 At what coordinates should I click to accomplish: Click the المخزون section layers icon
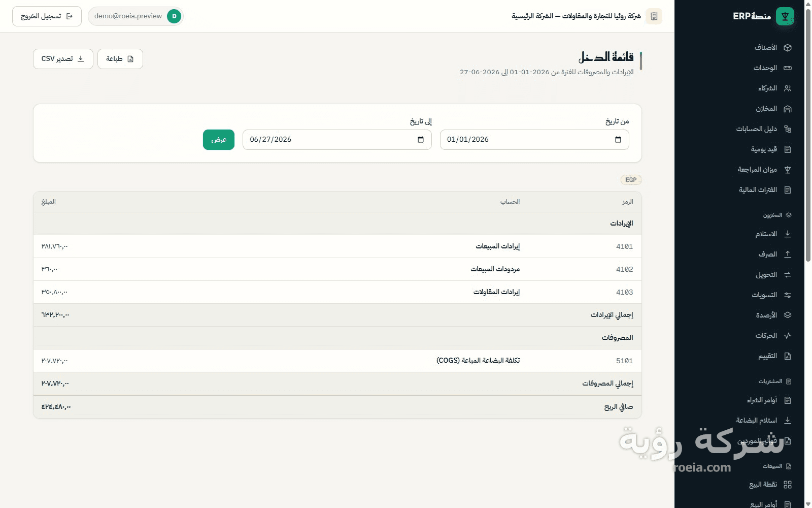(789, 215)
